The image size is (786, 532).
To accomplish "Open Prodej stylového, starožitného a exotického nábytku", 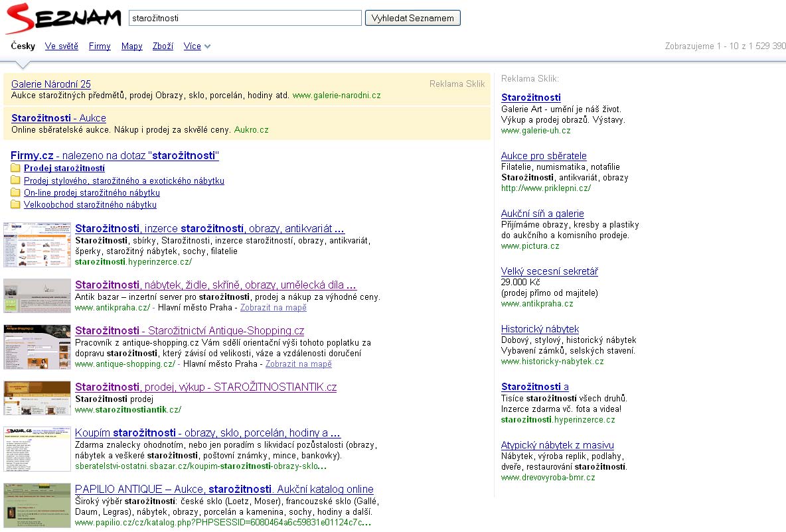I will 124,181.
